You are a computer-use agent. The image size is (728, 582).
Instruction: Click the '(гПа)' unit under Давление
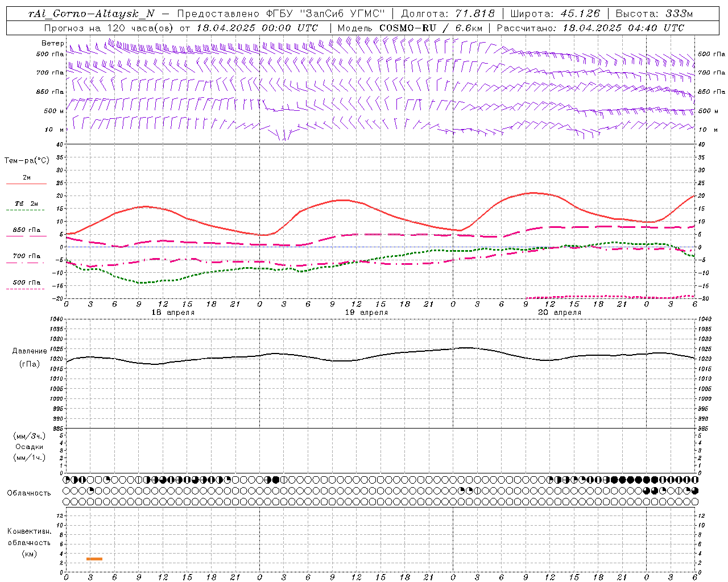29,364
